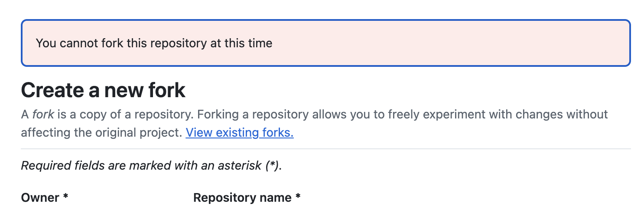Click the asterisk beside Repository name
Image resolution: width=644 pixels, height=210 pixels.
click(x=298, y=197)
